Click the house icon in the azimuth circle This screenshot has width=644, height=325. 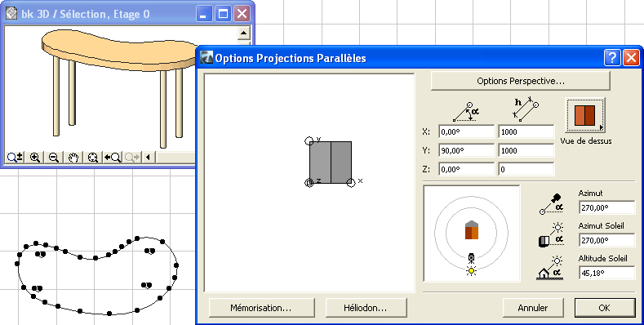click(472, 229)
